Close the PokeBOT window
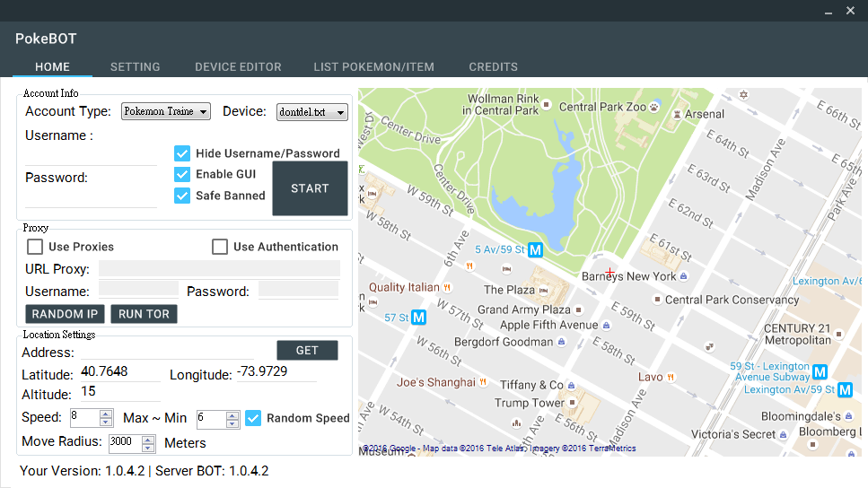This screenshot has width=868, height=488. [850, 11]
